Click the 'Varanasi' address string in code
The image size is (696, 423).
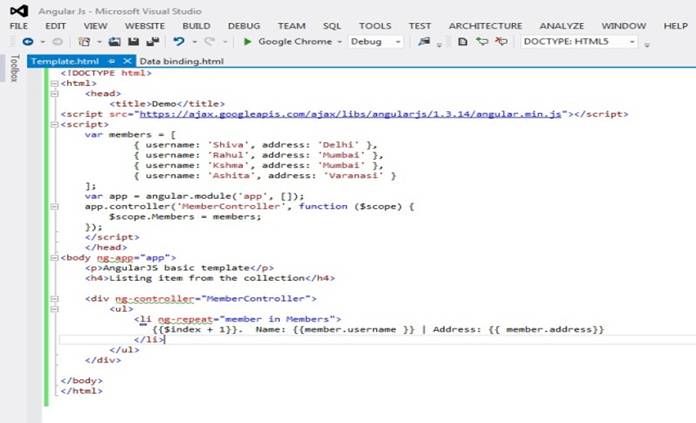[353, 175]
